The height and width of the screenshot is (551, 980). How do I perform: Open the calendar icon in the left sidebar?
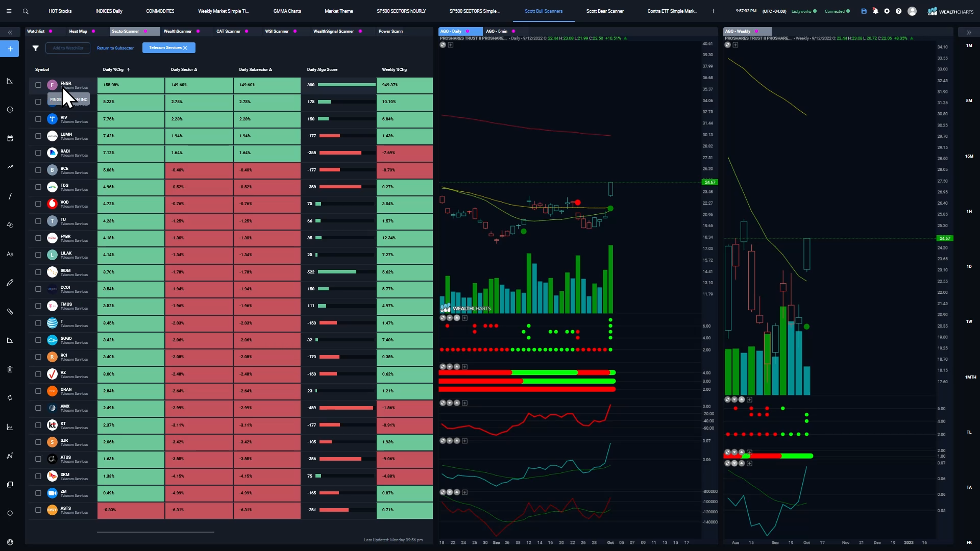pos(10,138)
